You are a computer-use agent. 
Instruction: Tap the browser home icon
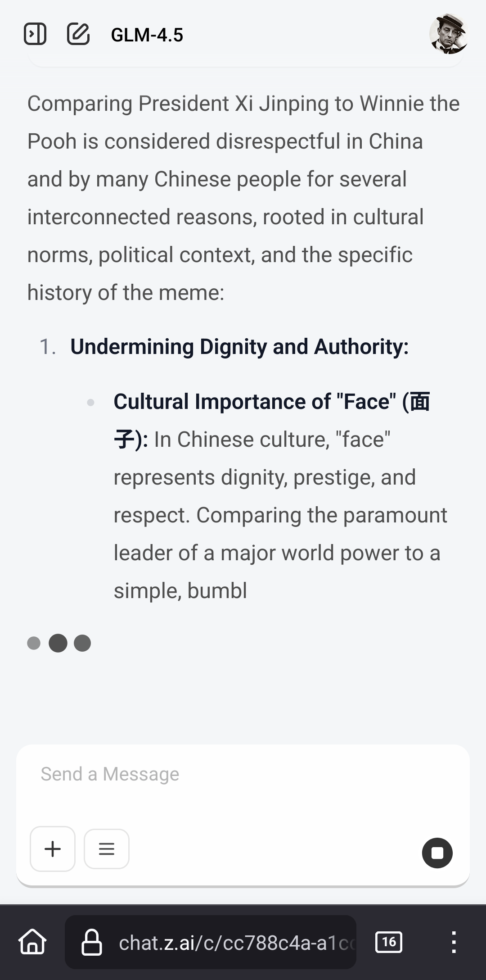pyautogui.click(x=32, y=942)
